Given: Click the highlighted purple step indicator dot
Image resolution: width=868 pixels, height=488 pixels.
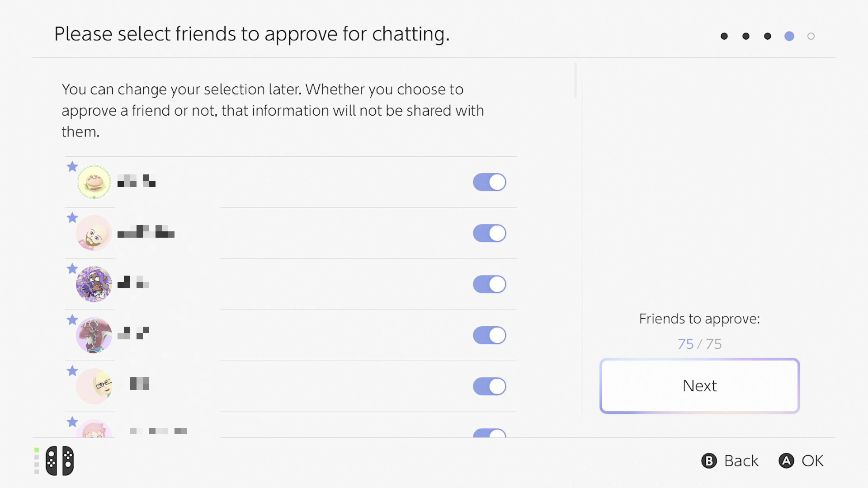Looking at the screenshot, I should click(789, 36).
